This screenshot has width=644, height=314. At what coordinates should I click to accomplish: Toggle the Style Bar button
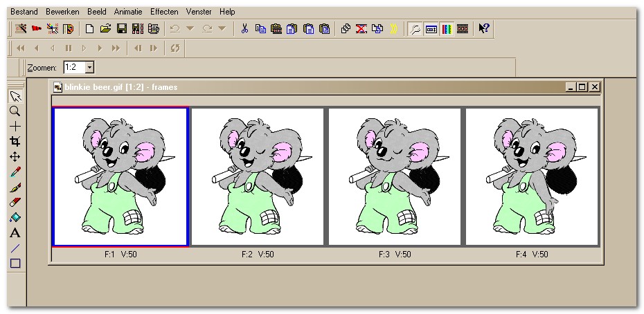[431, 29]
